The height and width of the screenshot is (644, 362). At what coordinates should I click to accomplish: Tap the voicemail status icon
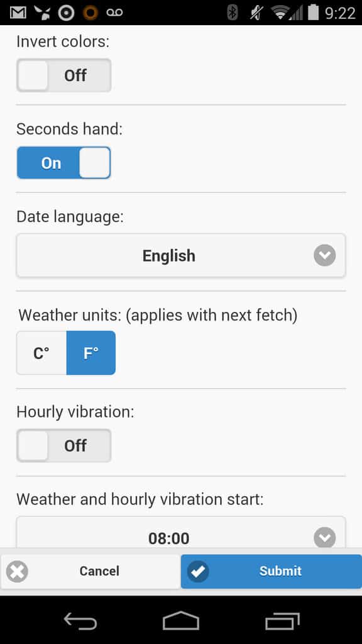pyautogui.click(x=114, y=13)
